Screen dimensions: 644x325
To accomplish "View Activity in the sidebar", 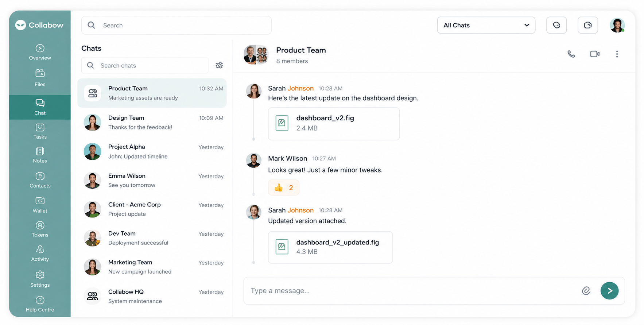I will [x=40, y=254].
